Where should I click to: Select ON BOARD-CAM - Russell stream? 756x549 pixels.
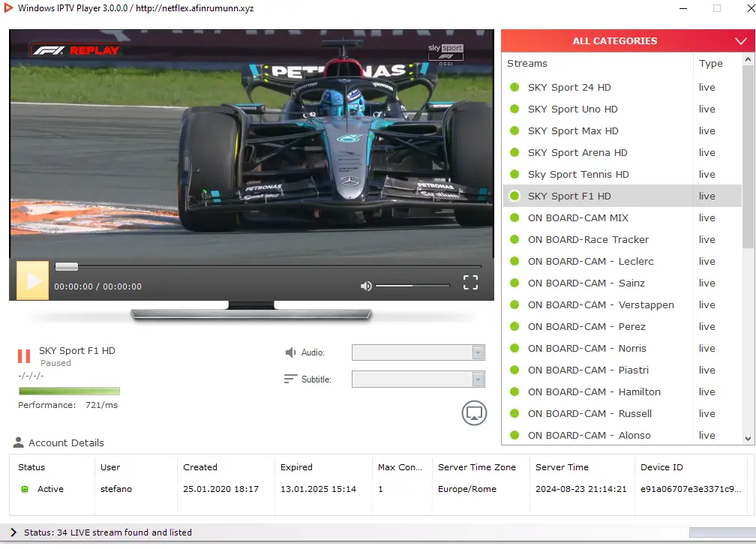coord(622,413)
